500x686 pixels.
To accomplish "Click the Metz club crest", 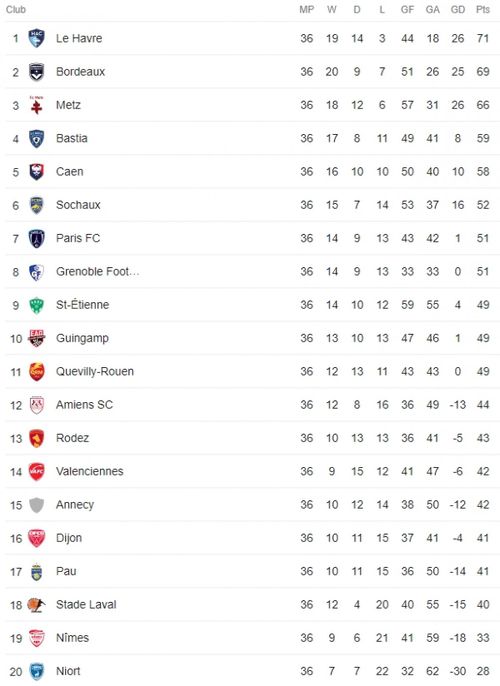I will tap(36, 105).
